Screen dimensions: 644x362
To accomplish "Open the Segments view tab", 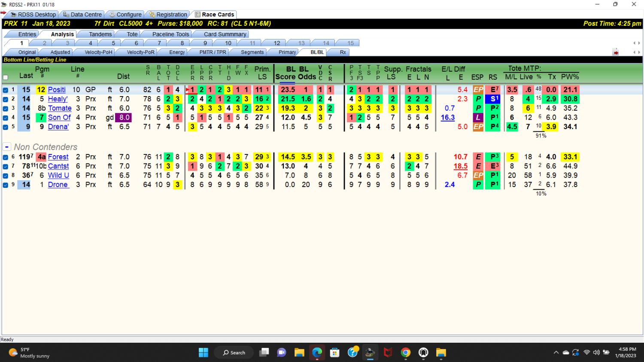I will [252, 52].
